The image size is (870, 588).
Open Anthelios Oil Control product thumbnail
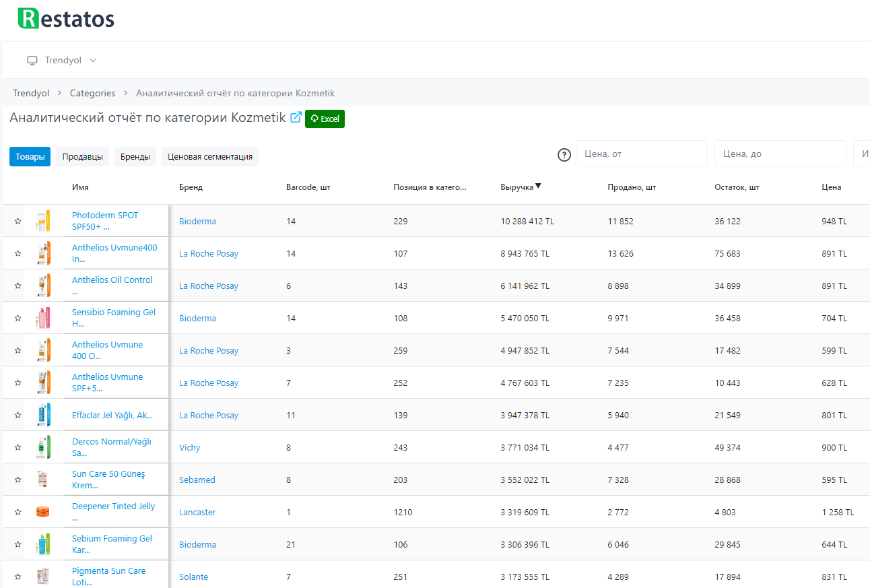[43, 286]
